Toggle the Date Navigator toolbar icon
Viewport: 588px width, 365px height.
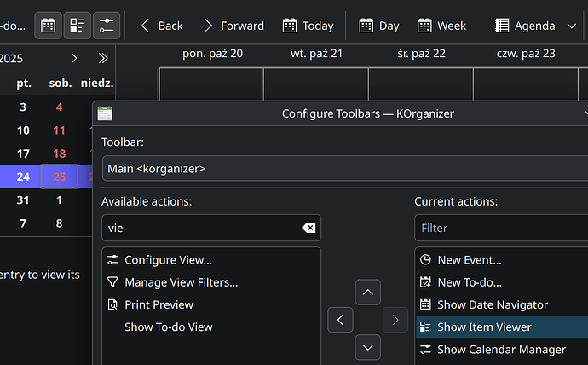click(x=49, y=25)
